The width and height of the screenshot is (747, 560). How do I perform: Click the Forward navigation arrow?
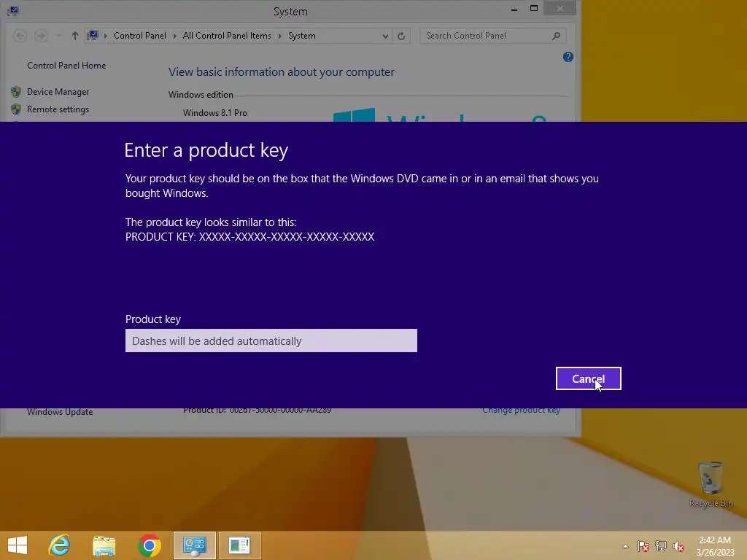pos(41,36)
